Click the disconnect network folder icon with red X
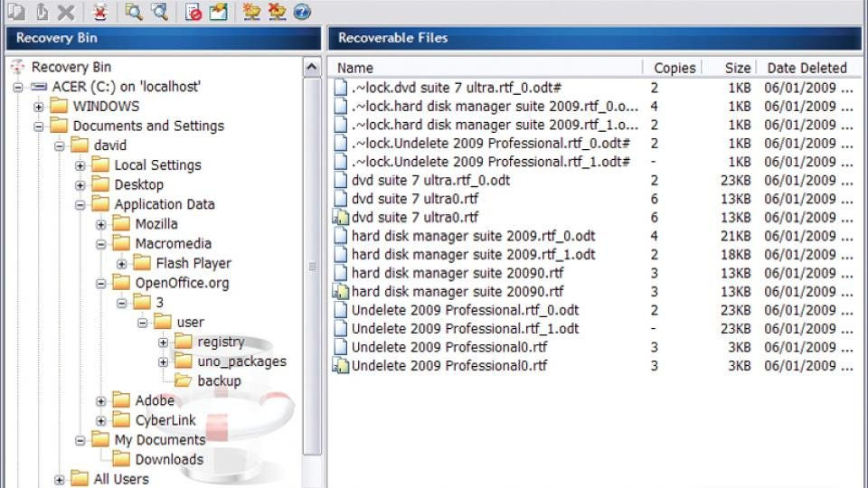The image size is (868, 488). click(277, 12)
